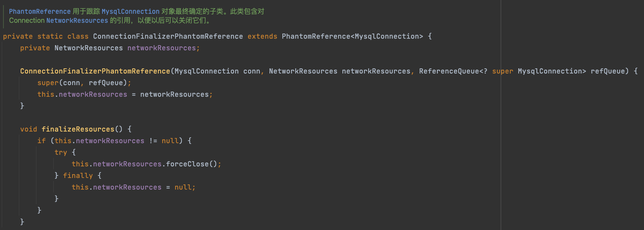644x230 pixels.
Task: Click refQueue argument inside the super call
Action: click(108, 83)
